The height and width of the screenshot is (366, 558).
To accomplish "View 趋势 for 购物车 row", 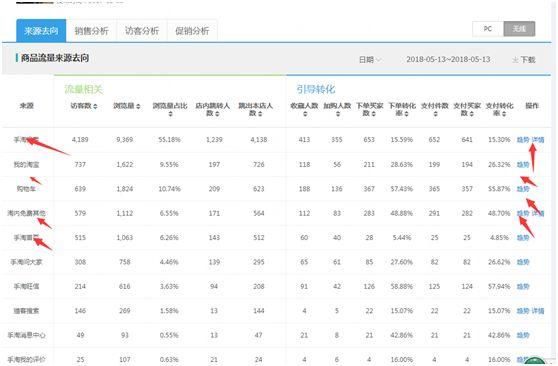I will pos(523,189).
